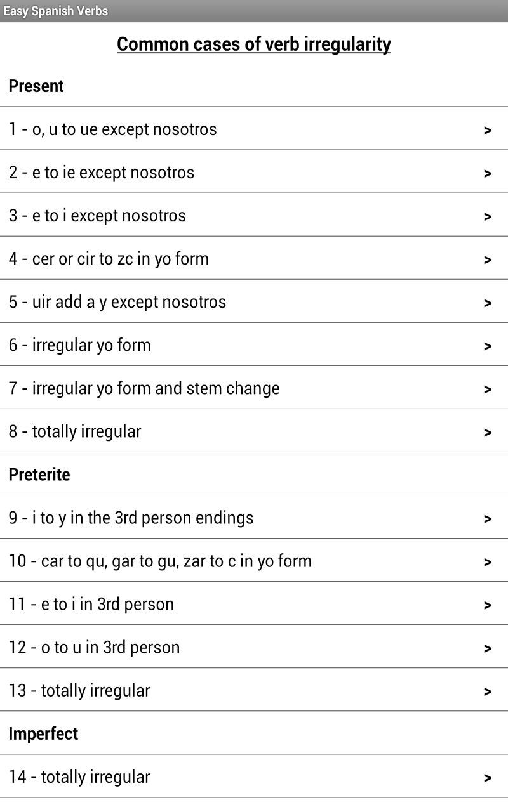508x812 pixels.
Task: Select the 'Preterite' section header
Action: tap(39, 475)
